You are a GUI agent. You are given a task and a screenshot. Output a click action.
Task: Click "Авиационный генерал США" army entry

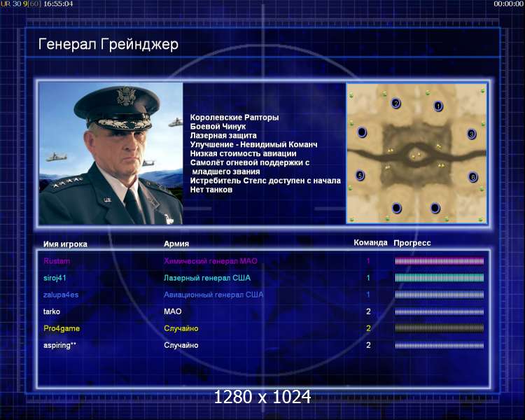pos(213,295)
